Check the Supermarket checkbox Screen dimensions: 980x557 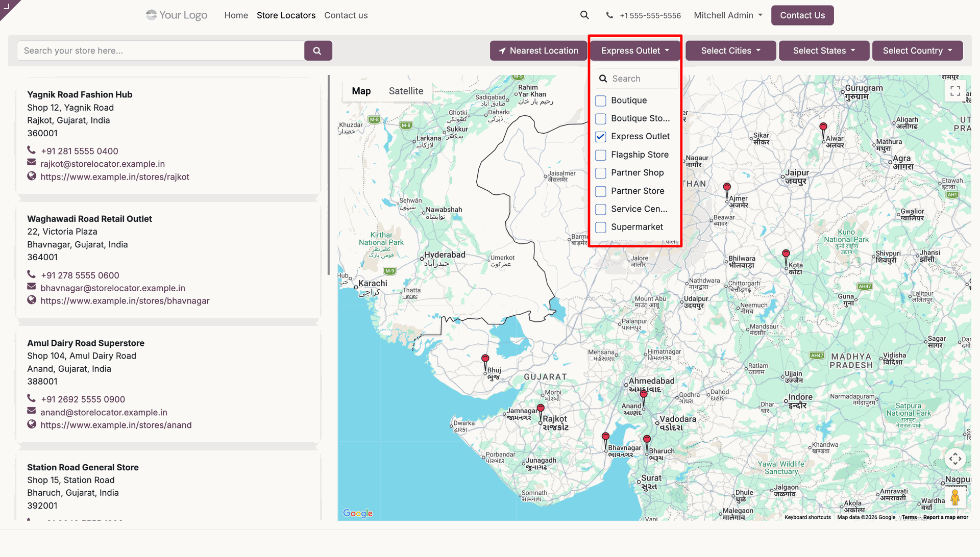coord(601,227)
